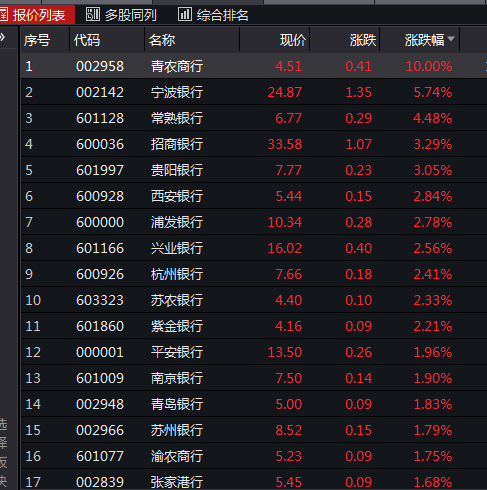Choose 南京银行 in the table
The image size is (487, 490).
coord(177,378)
